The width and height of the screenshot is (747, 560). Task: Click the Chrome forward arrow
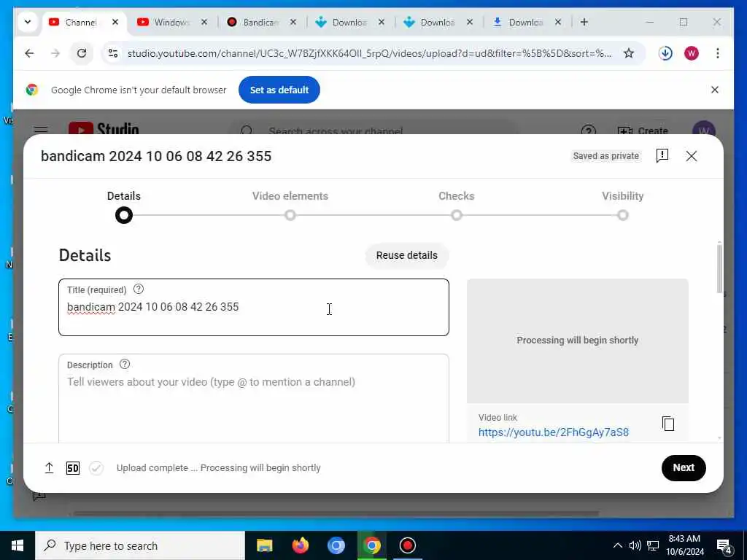coord(55,53)
